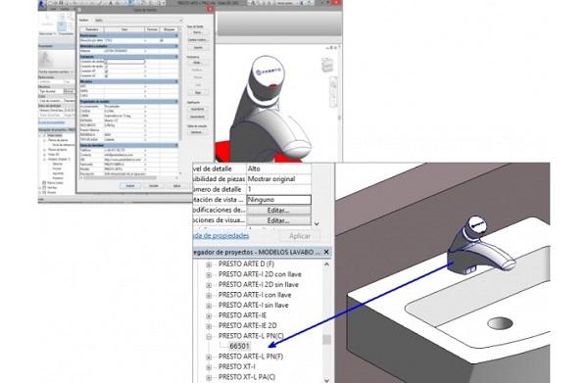Click the ViewCube navigation icon
The width and height of the screenshot is (588, 383).
tap(327, 65)
